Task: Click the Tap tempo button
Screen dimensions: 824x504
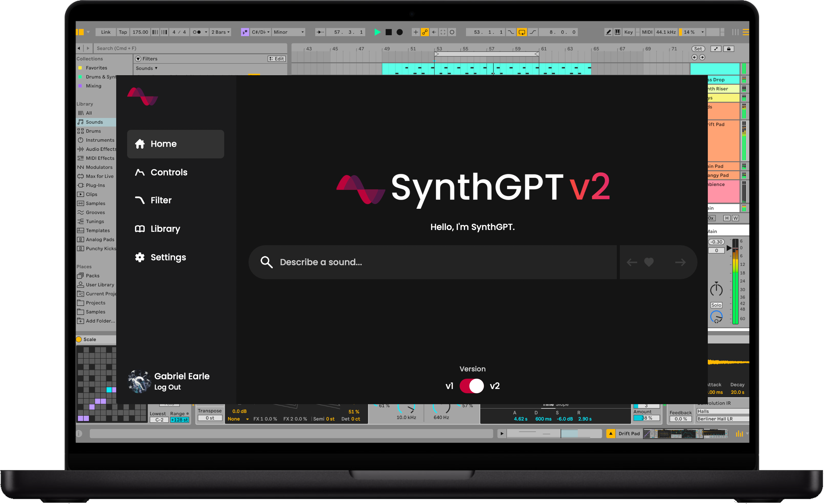Action: [x=123, y=32]
